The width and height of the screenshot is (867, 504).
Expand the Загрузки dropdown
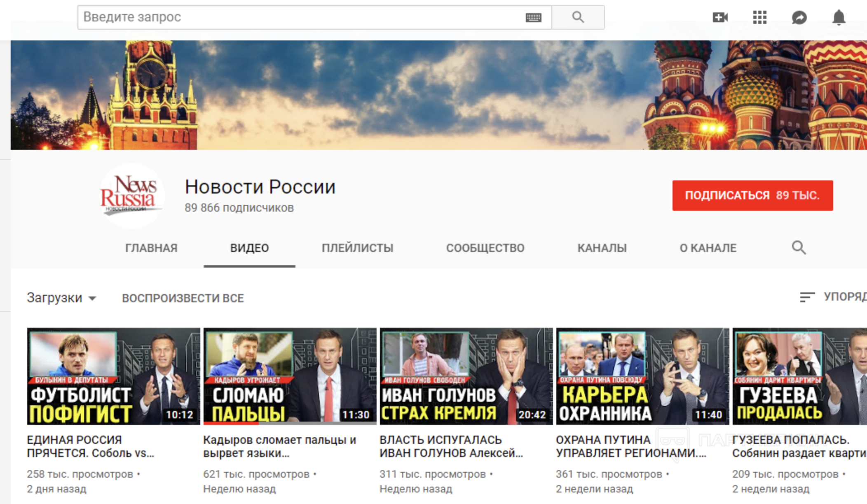click(61, 298)
